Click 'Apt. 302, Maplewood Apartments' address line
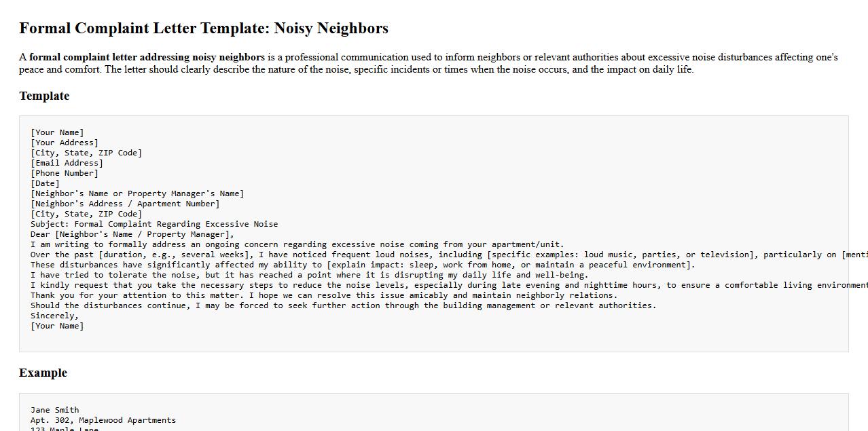This screenshot has width=868, height=431. 103,420
